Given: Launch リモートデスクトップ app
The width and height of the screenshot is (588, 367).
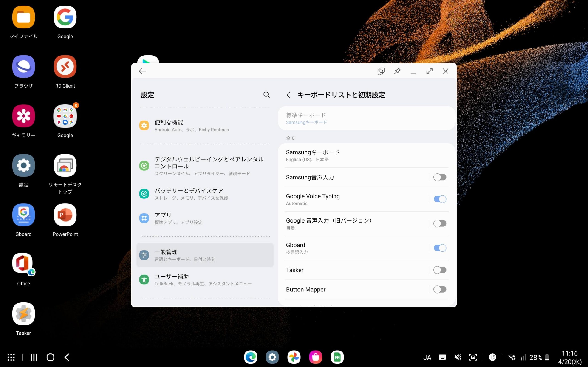Looking at the screenshot, I should click(x=65, y=166).
